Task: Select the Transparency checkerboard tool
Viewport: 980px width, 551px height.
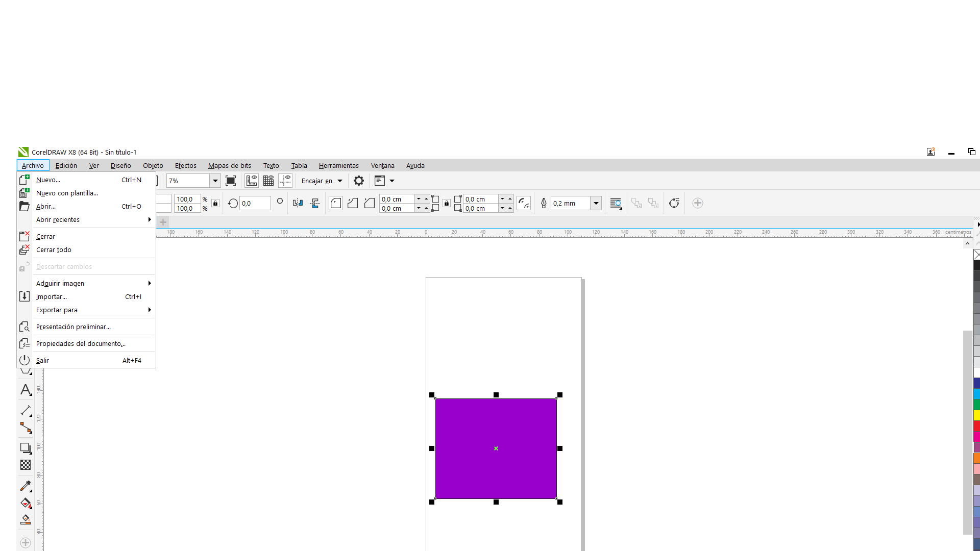Action: 26,465
